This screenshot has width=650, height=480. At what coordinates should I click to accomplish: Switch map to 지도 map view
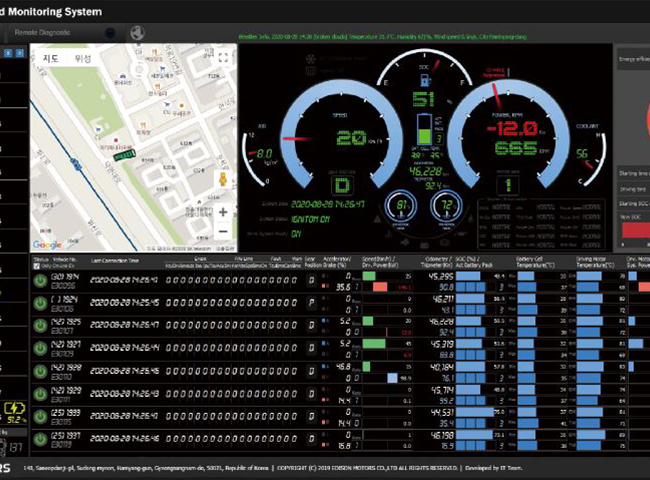(51, 58)
